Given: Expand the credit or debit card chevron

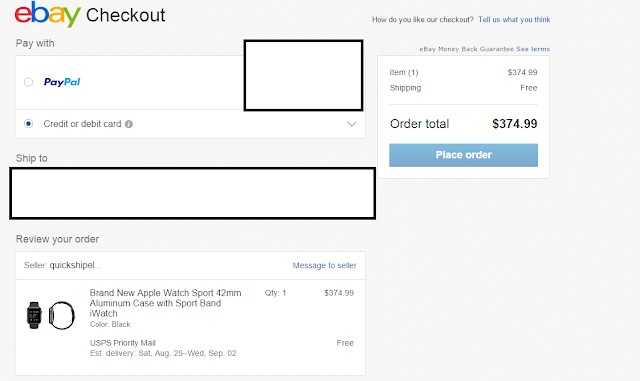Looking at the screenshot, I should click(351, 124).
